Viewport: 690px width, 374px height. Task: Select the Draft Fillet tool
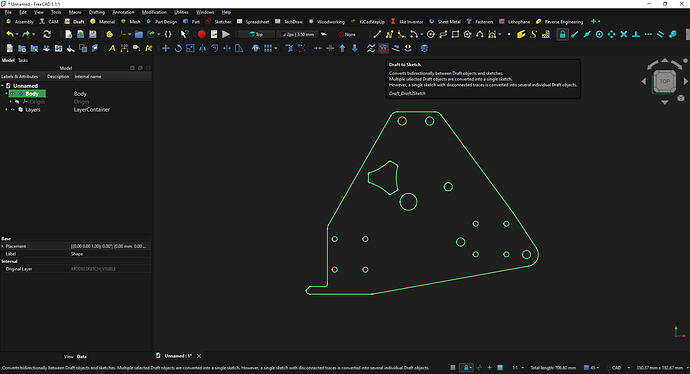tap(401, 34)
